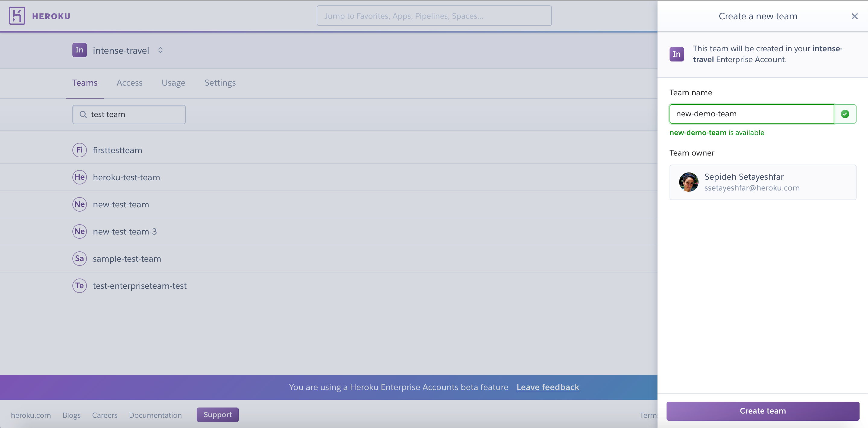Open the firsttestteam team
Image resolution: width=868 pixels, height=428 pixels.
[118, 150]
